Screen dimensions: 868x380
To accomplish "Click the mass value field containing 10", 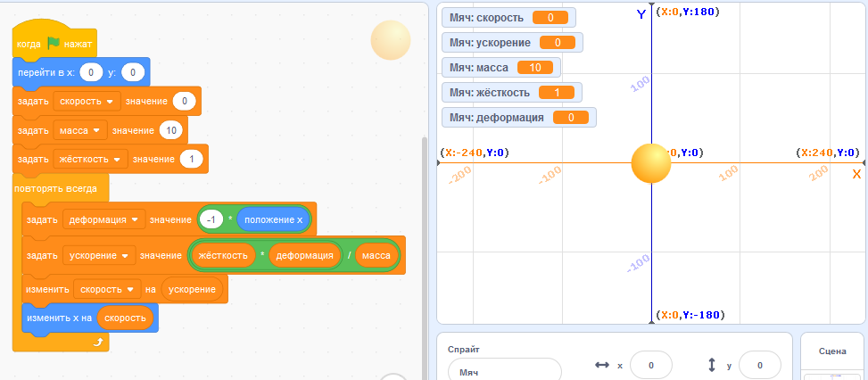I will coord(169,130).
